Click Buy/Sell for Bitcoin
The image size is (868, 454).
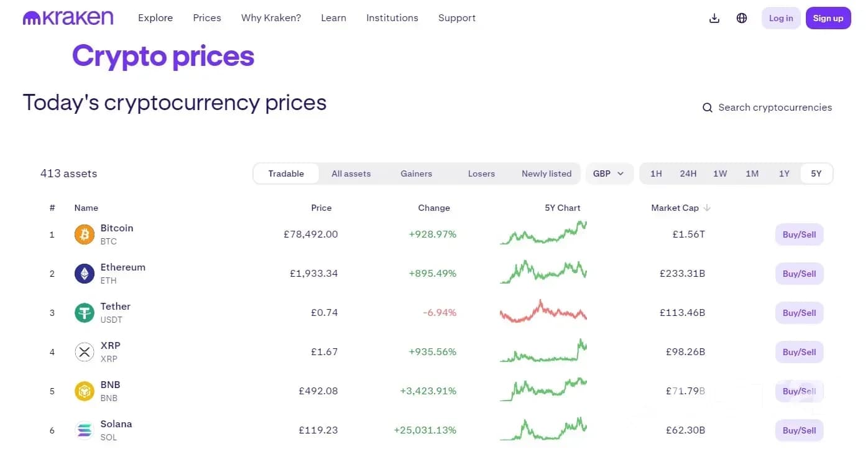[x=799, y=234]
